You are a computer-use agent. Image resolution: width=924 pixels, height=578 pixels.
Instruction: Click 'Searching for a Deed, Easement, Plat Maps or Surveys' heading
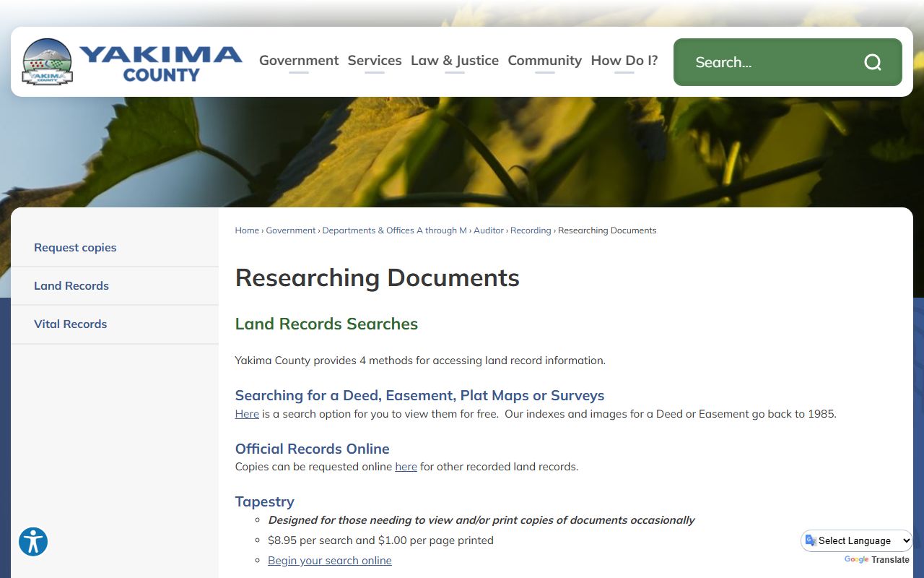click(x=419, y=395)
